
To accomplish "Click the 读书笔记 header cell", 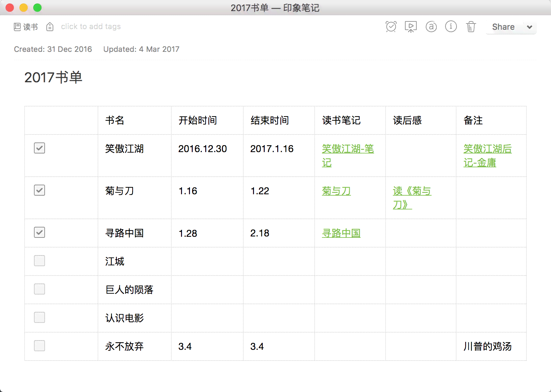I will coord(350,120).
